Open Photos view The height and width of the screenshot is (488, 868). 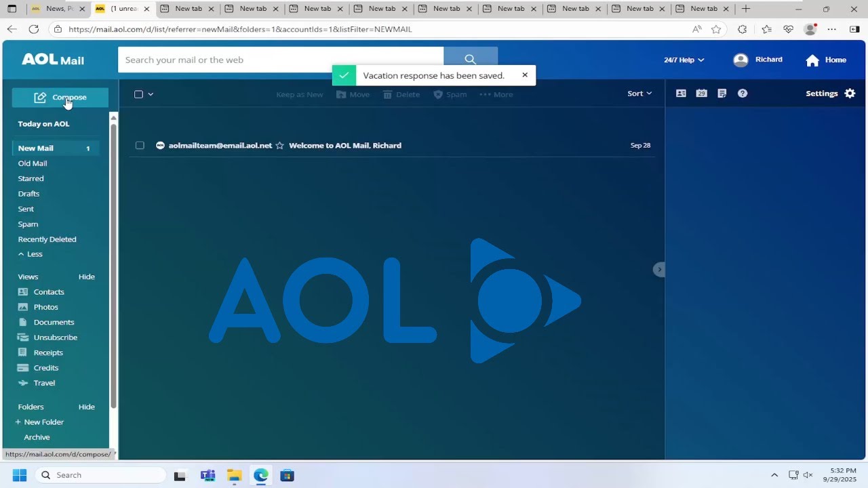click(x=38, y=307)
